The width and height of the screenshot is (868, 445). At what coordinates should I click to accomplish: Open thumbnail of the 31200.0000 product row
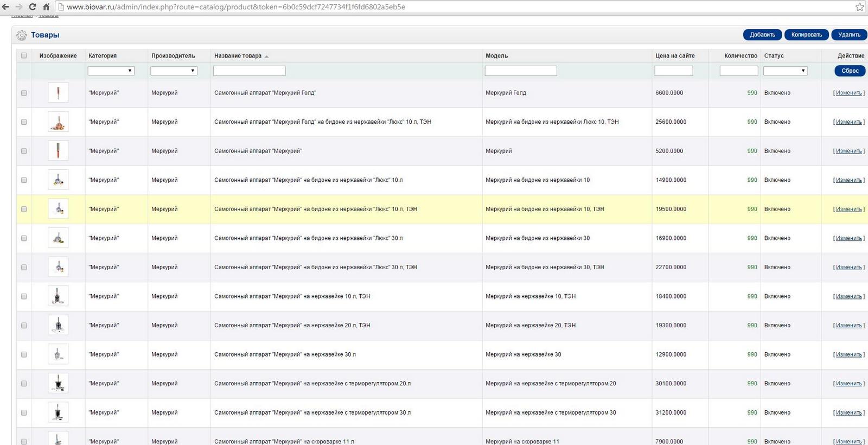58,412
